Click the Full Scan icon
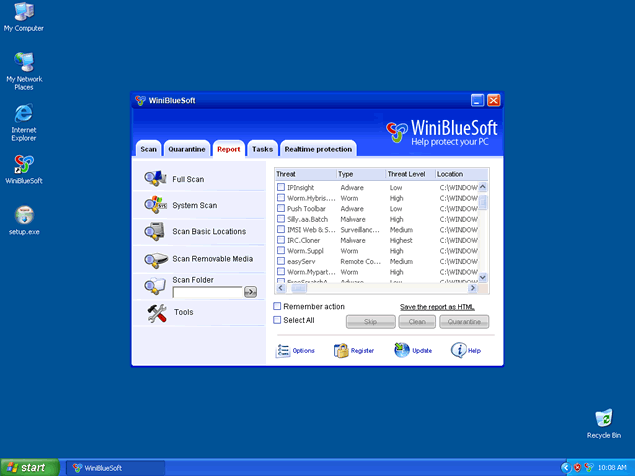 tap(155, 179)
